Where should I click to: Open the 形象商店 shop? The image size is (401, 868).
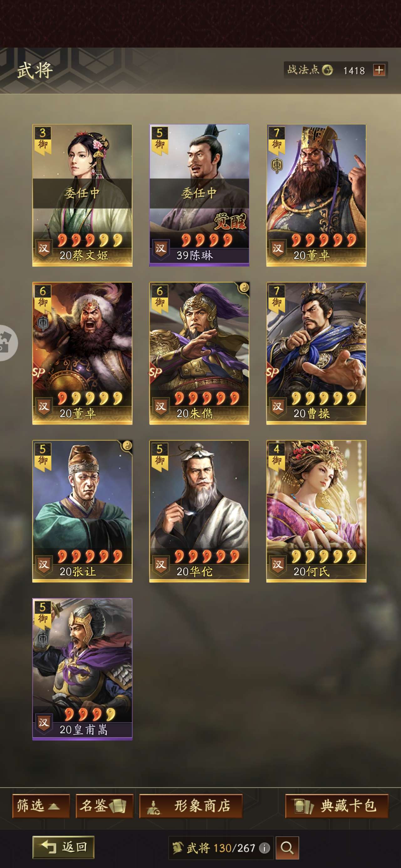pos(191,806)
